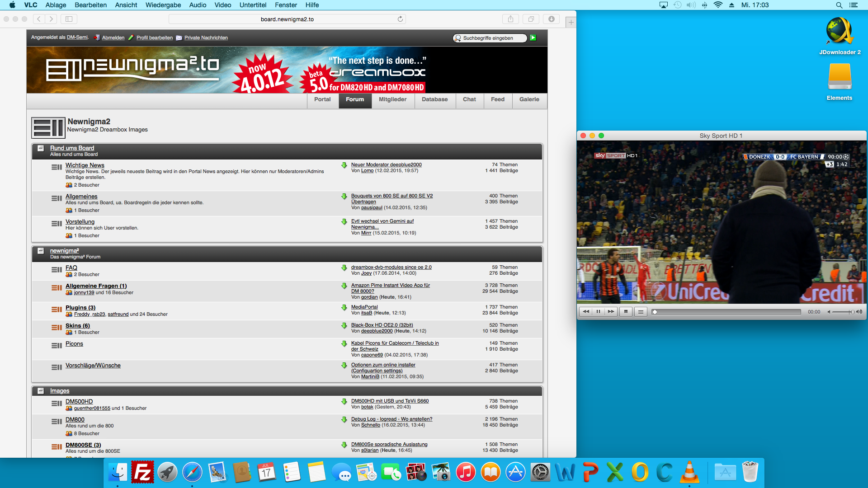The image size is (868, 488).
Task: Click the VLC stop button
Action: coord(626,312)
